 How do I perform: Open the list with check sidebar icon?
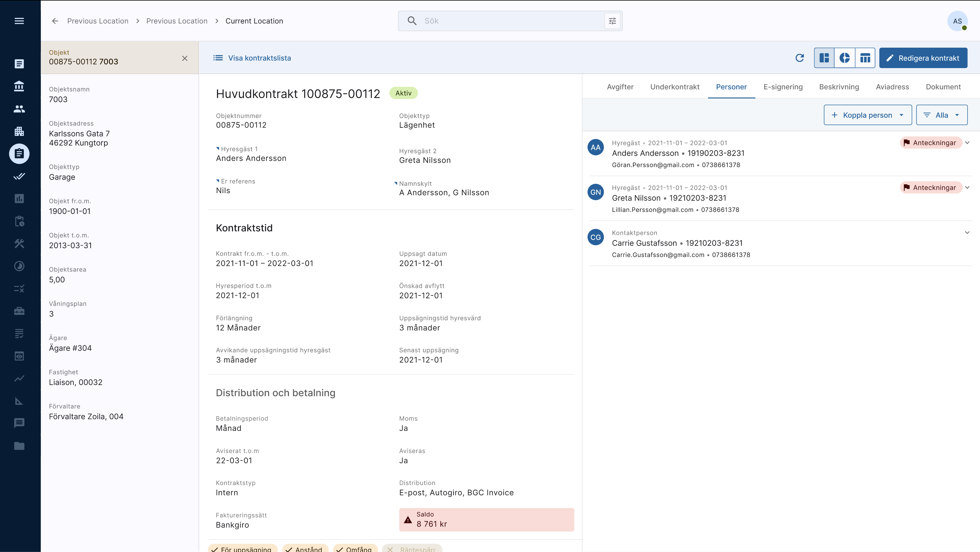19,334
